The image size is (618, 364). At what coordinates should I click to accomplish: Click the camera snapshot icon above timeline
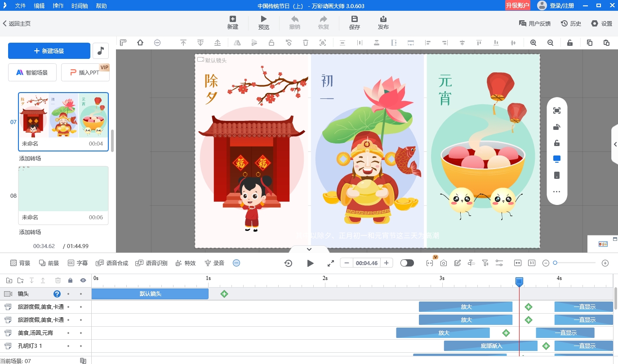click(x=444, y=263)
